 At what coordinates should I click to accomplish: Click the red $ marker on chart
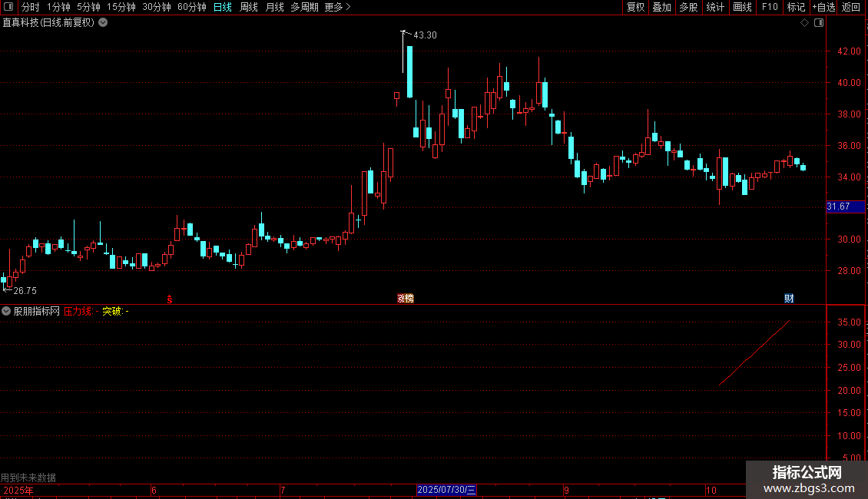pyautogui.click(x=170, y=299)
